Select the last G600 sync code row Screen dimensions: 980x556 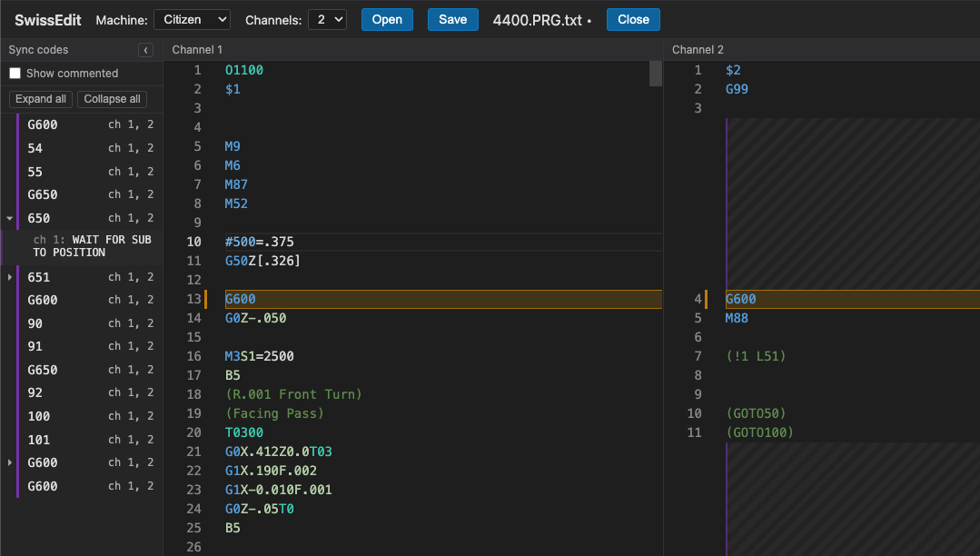pyautogui.click(x=89, y=486)
